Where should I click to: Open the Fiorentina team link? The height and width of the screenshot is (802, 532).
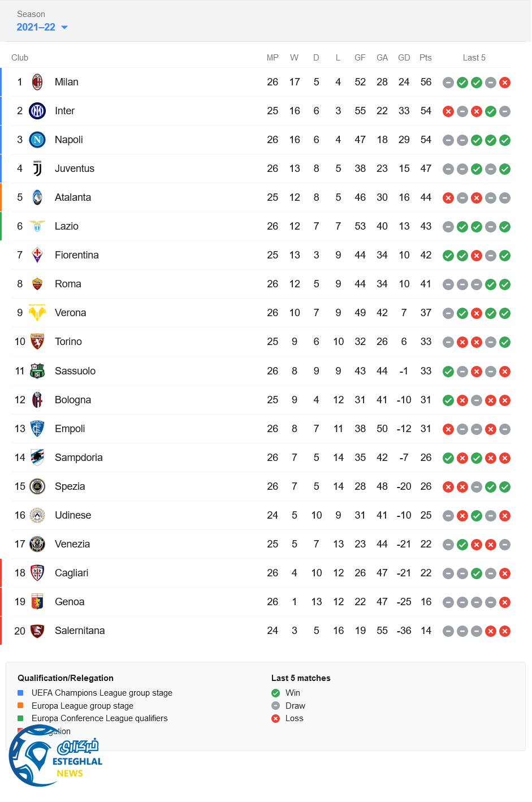click(x=77, y=255)
